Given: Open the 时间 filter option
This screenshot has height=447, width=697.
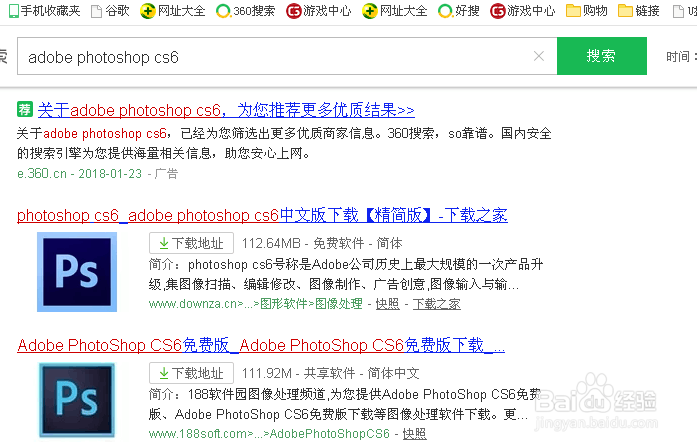Looking at the screenshot, I should point(679,57).
